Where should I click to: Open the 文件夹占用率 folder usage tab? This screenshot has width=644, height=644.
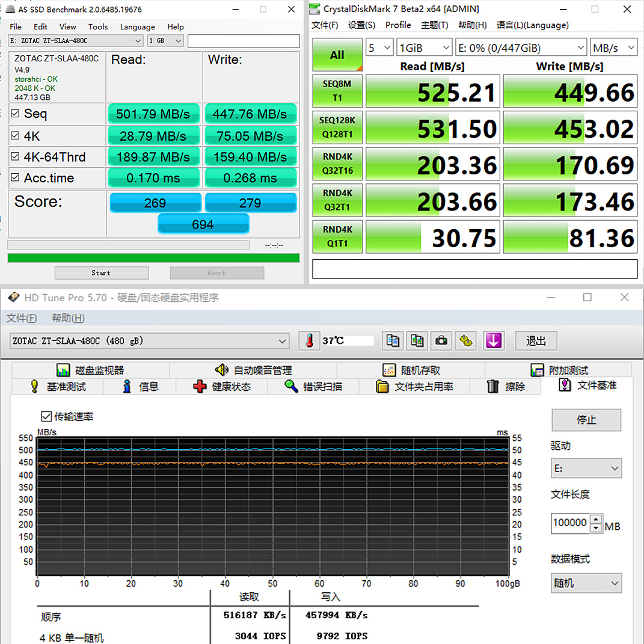[414, 387]
